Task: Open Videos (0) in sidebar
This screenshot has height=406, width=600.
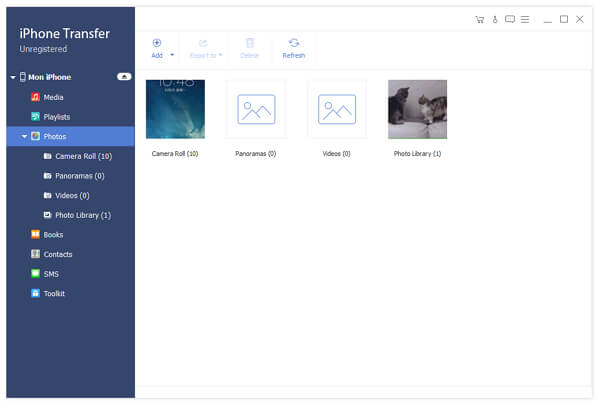Action: point(70,196)
